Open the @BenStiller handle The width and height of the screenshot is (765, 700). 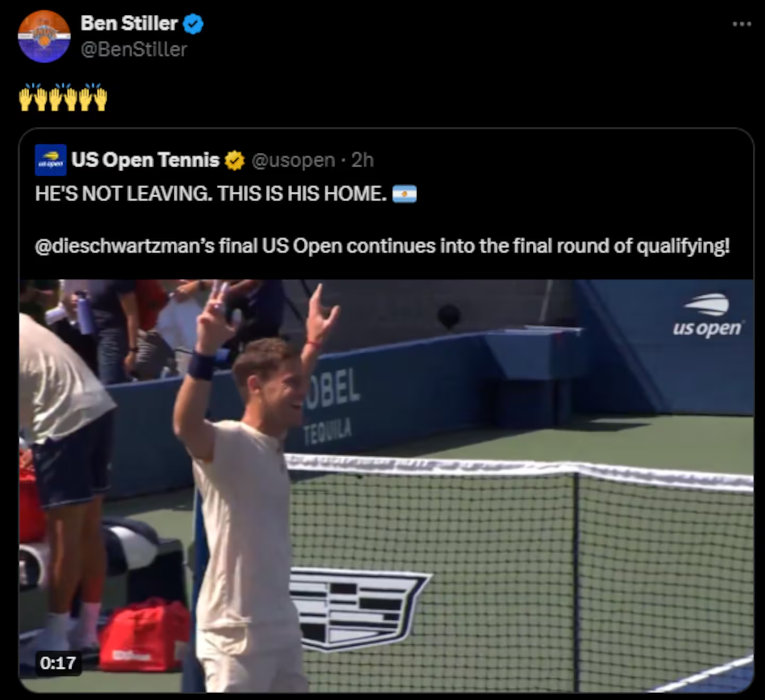(134, 49)
